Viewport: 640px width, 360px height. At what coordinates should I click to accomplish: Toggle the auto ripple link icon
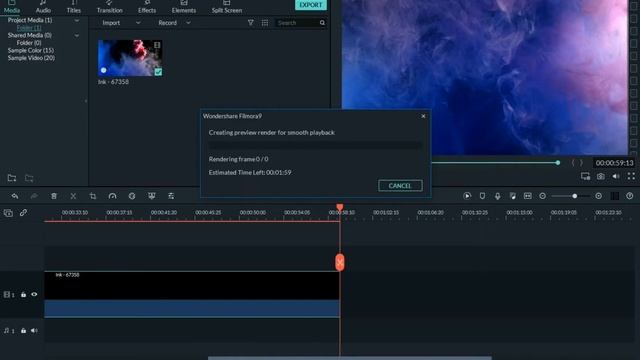click(x=23, y=213)
